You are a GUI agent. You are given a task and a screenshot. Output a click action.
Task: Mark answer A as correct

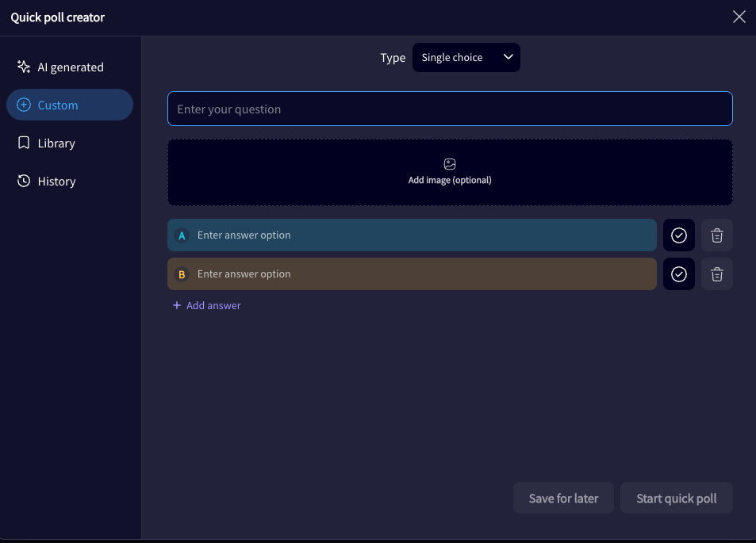coord(678,235)
